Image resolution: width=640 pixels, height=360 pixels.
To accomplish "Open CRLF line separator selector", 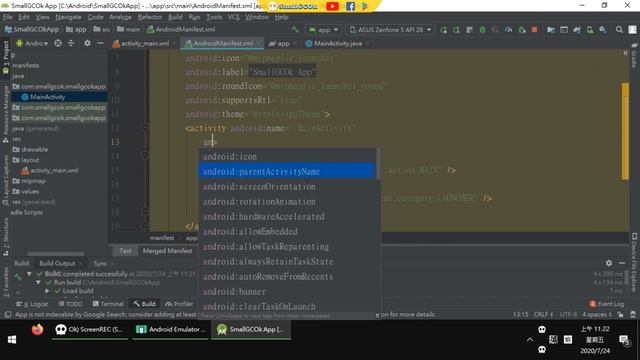I will pyautogui.click(x=543, y=315).
